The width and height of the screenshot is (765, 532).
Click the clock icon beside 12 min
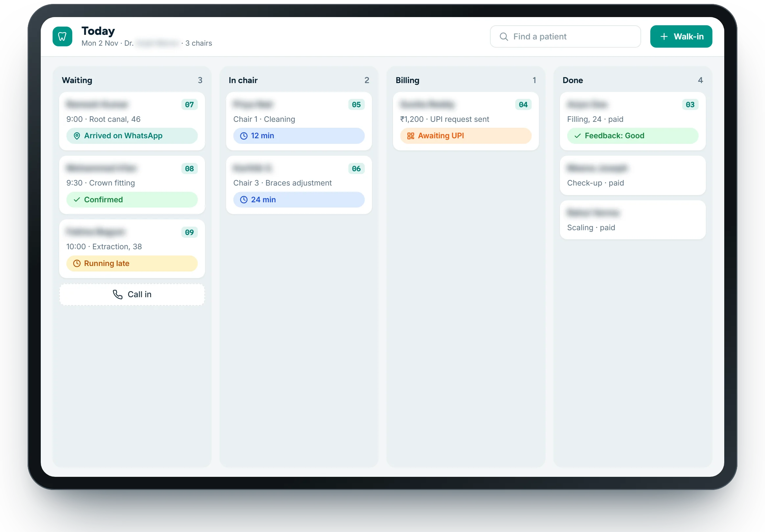tap(244, 136)
